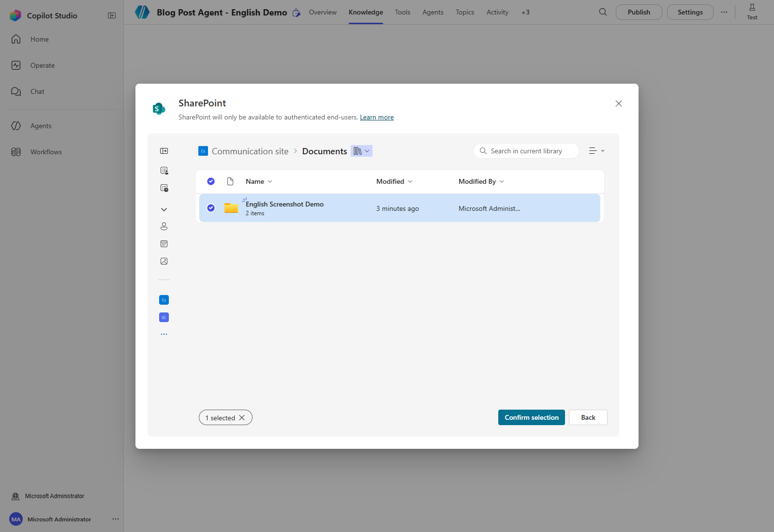774x532 pixels.
Task: Click the search magnifier in top bar
Action: point(603,12)
